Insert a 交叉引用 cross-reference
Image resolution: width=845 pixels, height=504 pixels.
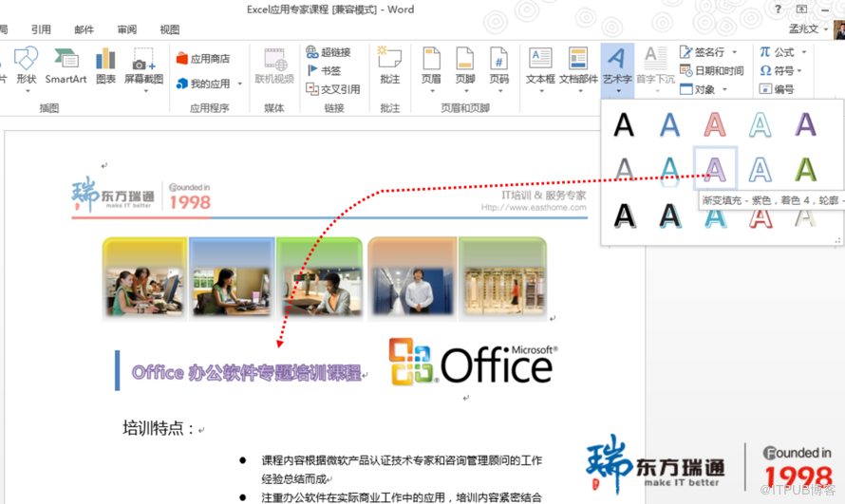tap(332, 89)
